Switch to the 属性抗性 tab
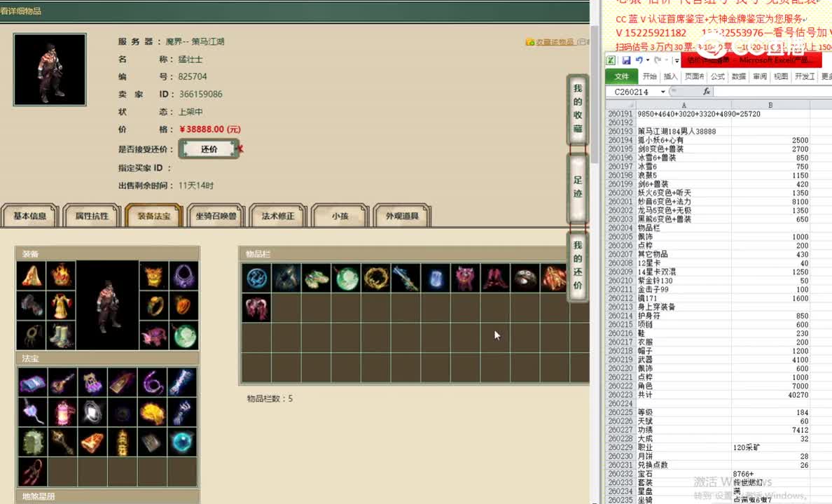 (92, 216)
